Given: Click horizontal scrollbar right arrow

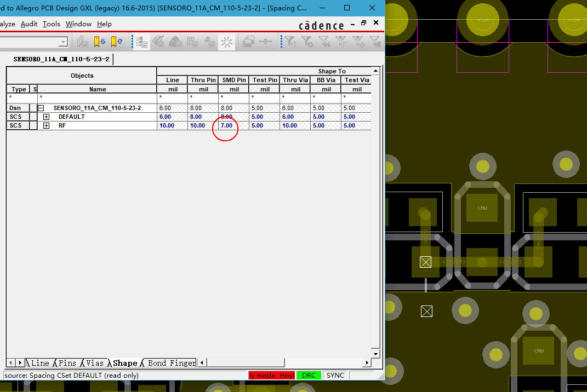Looking at the screenshot, I should [367, 362].
